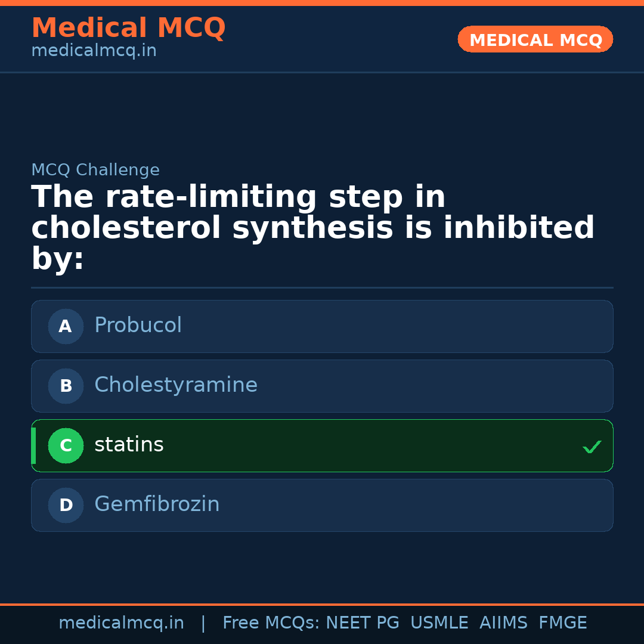
Task: Click the orange MEDICAL MCQ badge
Action: pyautogui.click(x=535, y=39)
